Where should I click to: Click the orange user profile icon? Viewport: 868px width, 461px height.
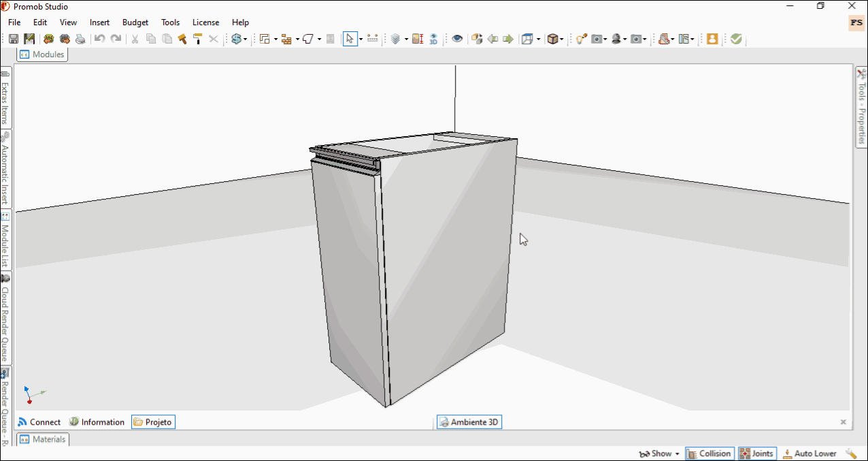[x=712, y=39]
